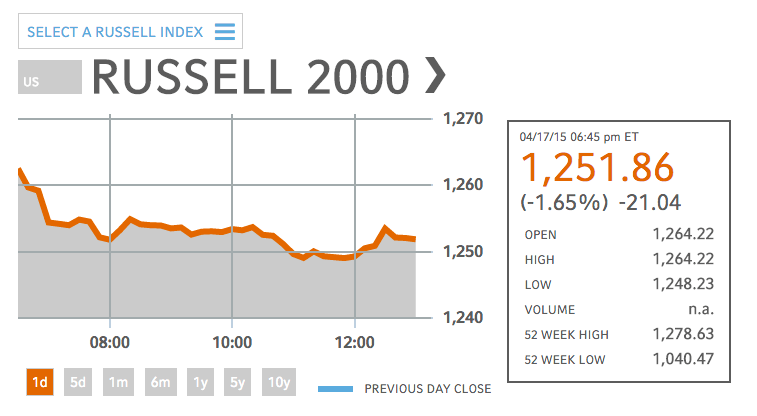
Task: Click the chevron arrow beside RUSSELL 2000
Action: tap(435, 76)
